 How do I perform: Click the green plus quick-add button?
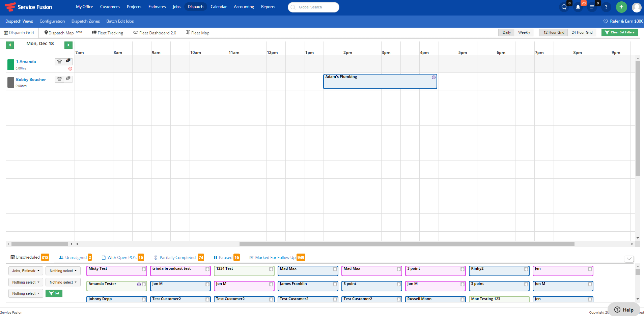621,7
